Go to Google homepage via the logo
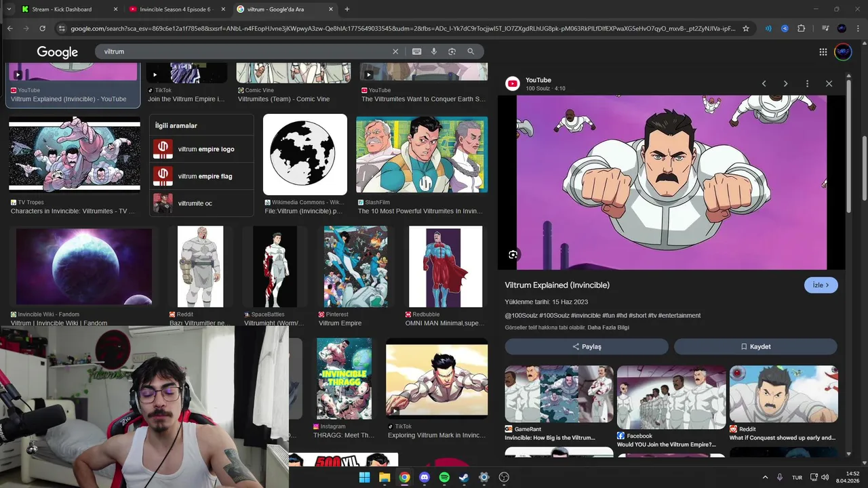The height and width of the screenshot is (488, 868). pos(57,52)
